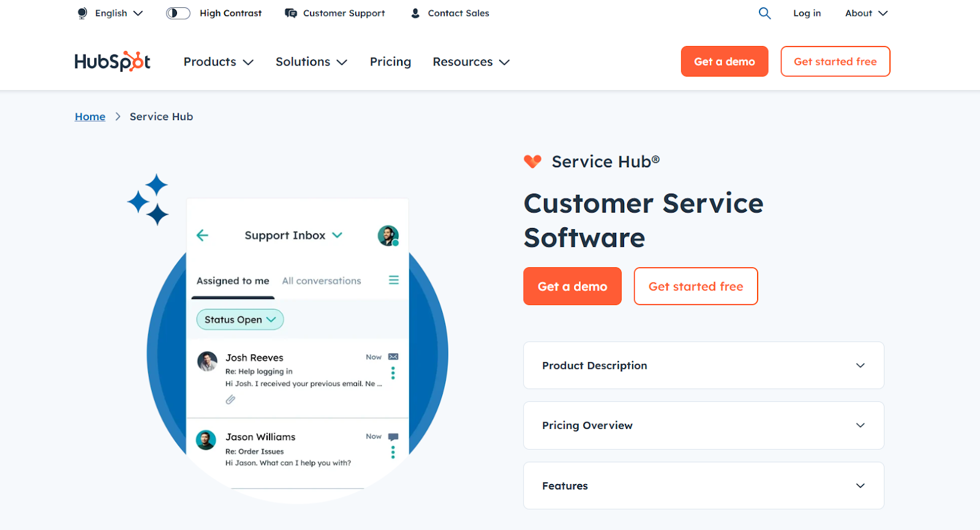980x530 pixels.
Task: Expand the Pricing Overview accordion
Action: coord(704,425)
